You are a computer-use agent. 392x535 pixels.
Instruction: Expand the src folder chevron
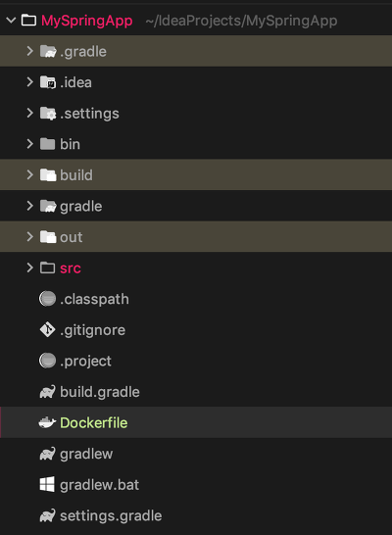(30, 267)
